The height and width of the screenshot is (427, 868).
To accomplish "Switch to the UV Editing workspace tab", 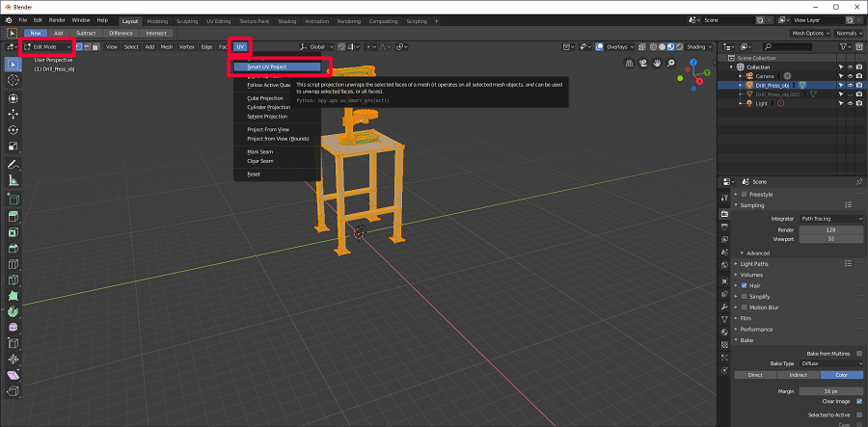I will [218, 21].
